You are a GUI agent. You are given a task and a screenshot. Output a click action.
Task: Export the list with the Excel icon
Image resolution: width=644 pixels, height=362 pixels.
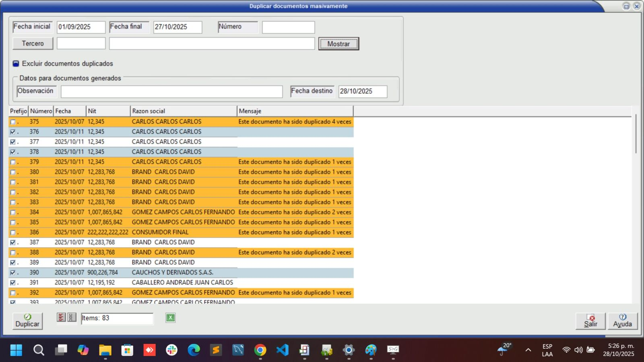coord(171,318)
